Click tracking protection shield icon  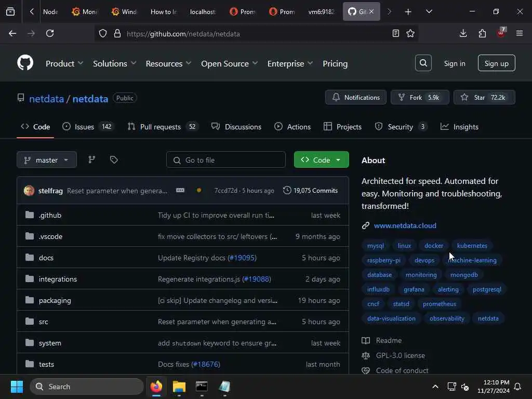(x=103, y=33)
